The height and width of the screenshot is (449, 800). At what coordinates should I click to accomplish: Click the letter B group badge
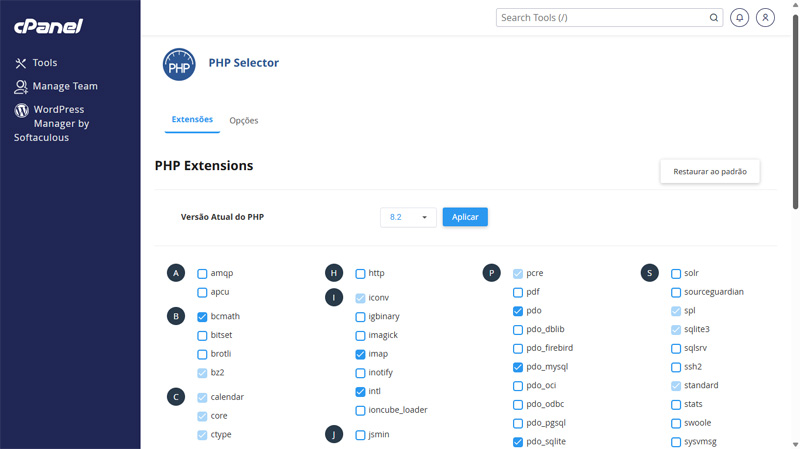click(x=176, y=316)
